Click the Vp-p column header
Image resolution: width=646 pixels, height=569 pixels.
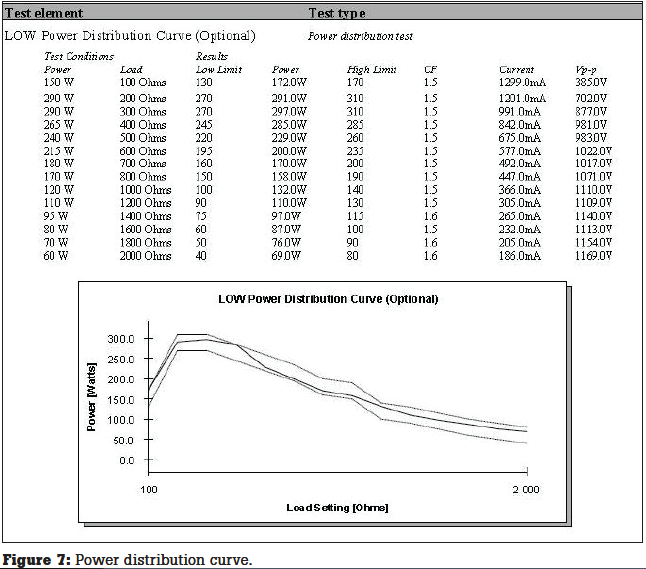click(586, 69)
